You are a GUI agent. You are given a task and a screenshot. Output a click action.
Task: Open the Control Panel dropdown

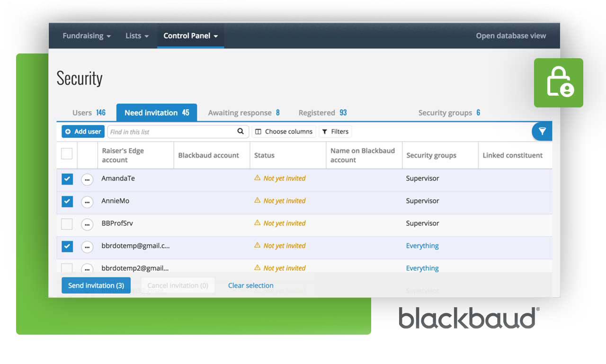click(190, 36)
